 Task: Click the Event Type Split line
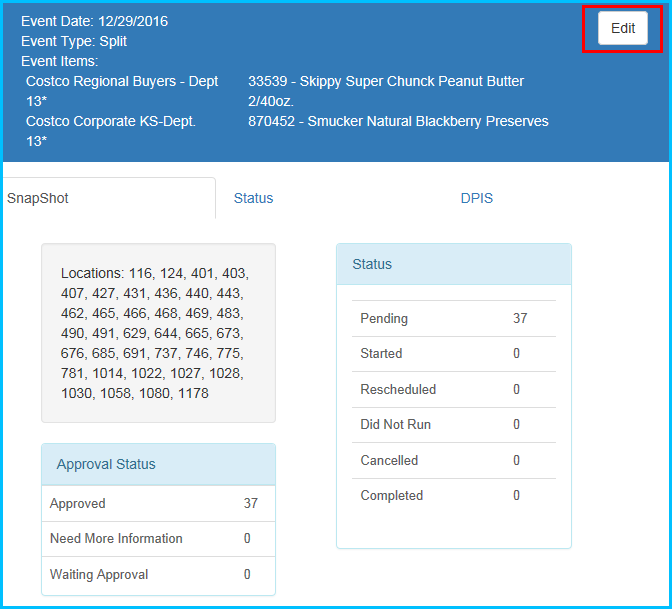tap(74, 41)
